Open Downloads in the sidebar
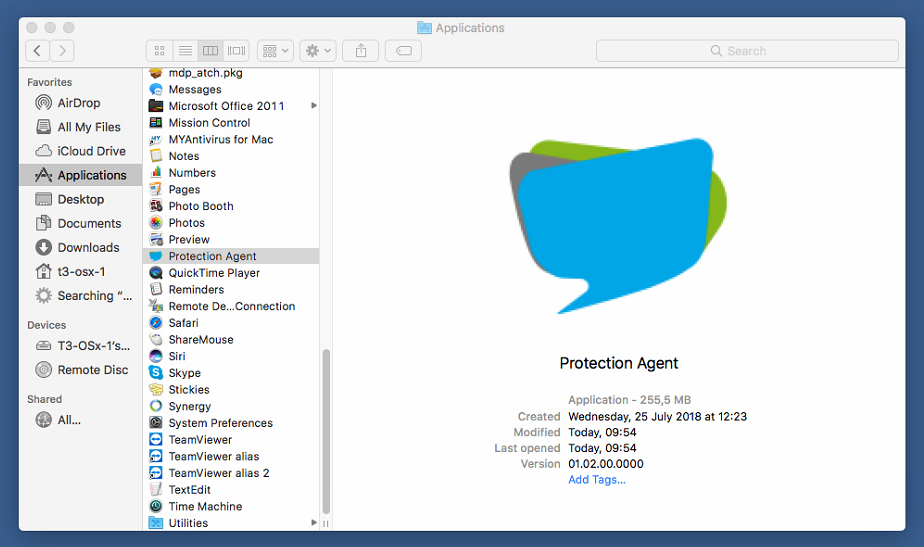The height and width of the screenshot is (547, 924). pos(82,248)
